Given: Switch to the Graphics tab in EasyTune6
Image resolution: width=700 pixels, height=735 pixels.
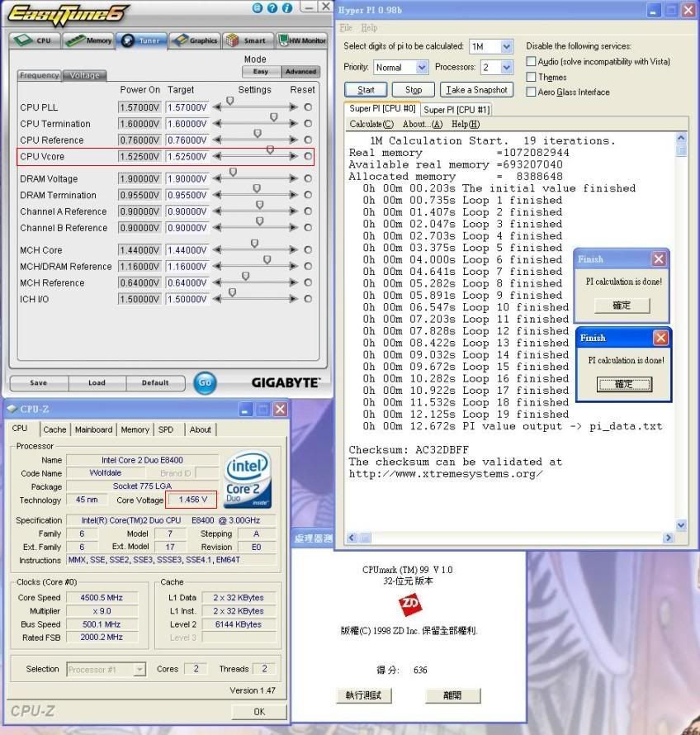Looking at the screenshot, I should [195, 40].
